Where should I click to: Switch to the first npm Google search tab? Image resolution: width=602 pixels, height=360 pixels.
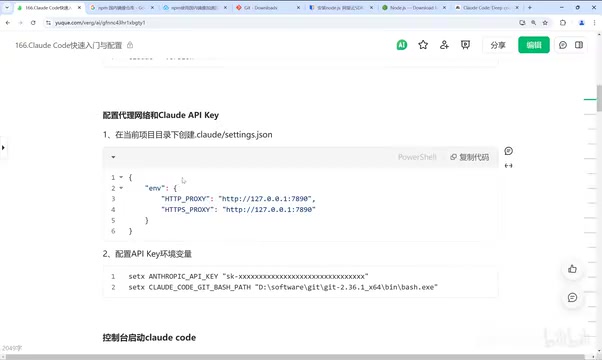121,8
